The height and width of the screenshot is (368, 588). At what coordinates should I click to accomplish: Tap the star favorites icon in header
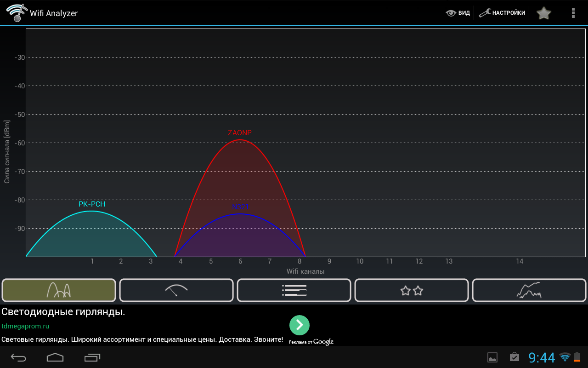coord(543,13)
